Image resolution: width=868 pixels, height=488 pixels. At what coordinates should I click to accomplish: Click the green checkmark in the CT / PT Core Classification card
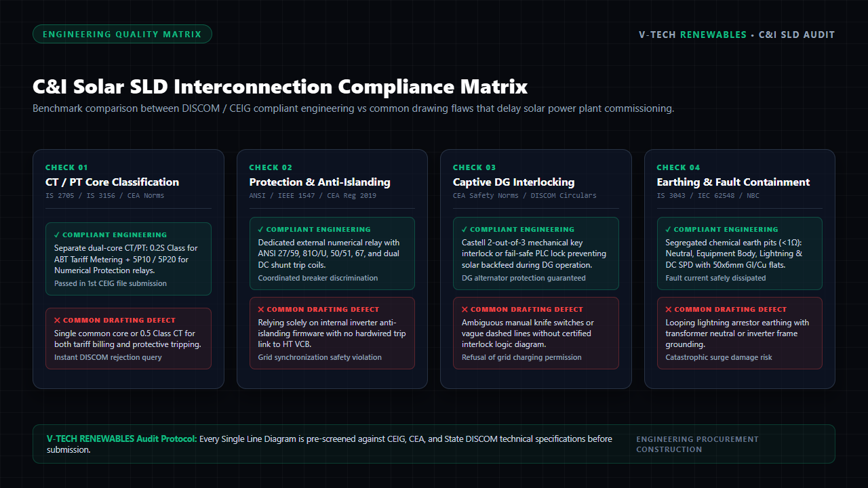click(x=57, y=235)
